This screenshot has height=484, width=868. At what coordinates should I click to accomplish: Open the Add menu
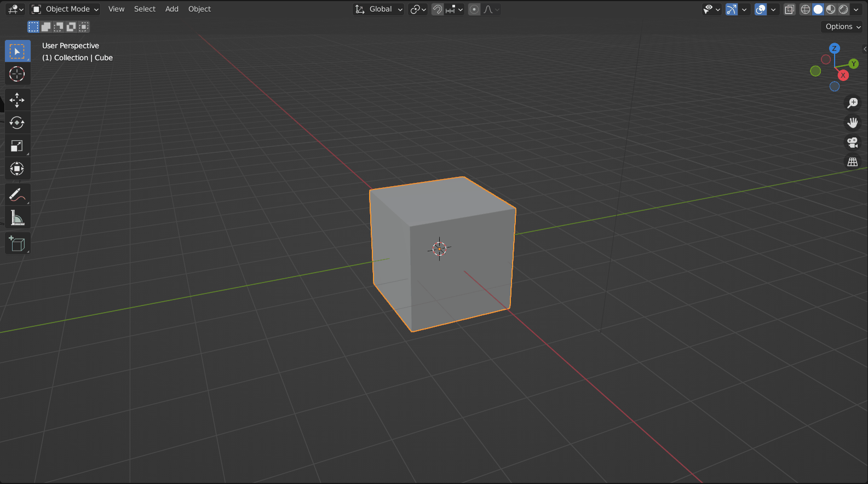[x=172, y=9]
